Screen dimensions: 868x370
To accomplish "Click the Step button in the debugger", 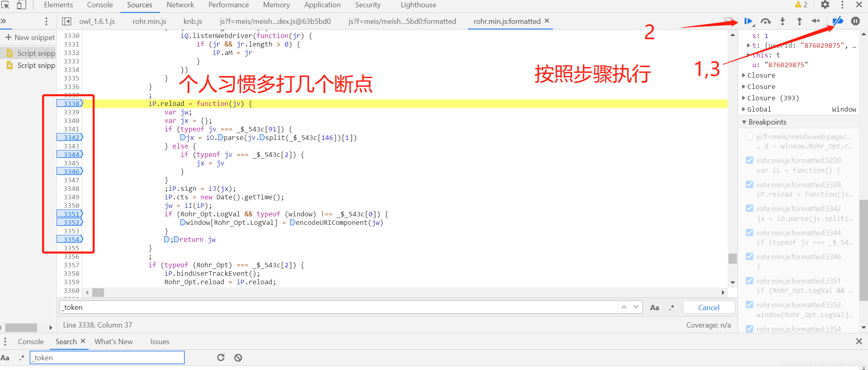I will tap(816, 21).
